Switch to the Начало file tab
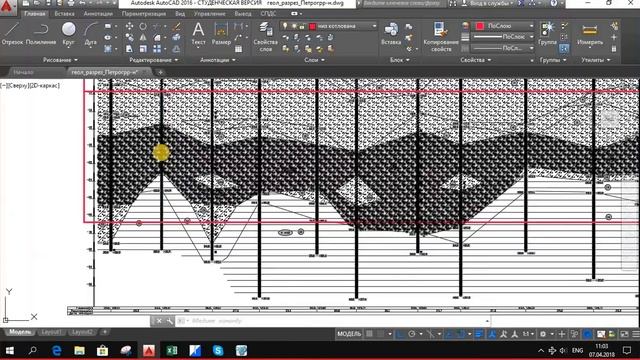640x360 pixels. click(x=24, y=72)
